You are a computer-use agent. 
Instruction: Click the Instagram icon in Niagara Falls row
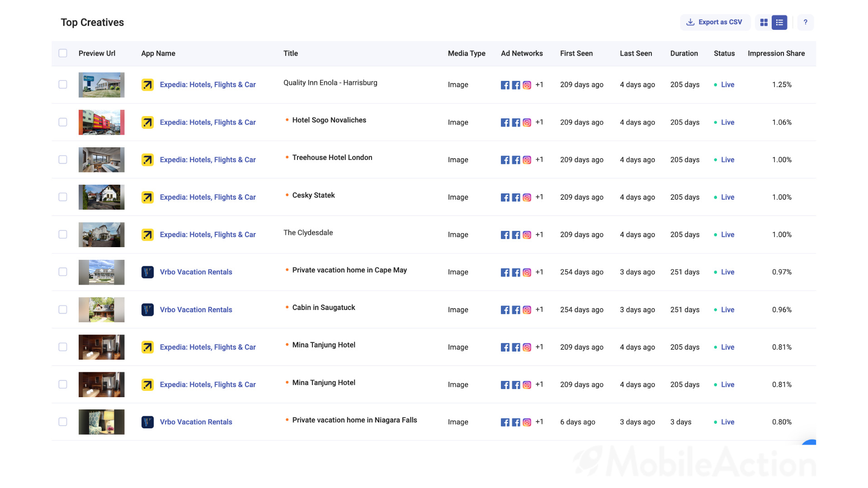[527, 422]
